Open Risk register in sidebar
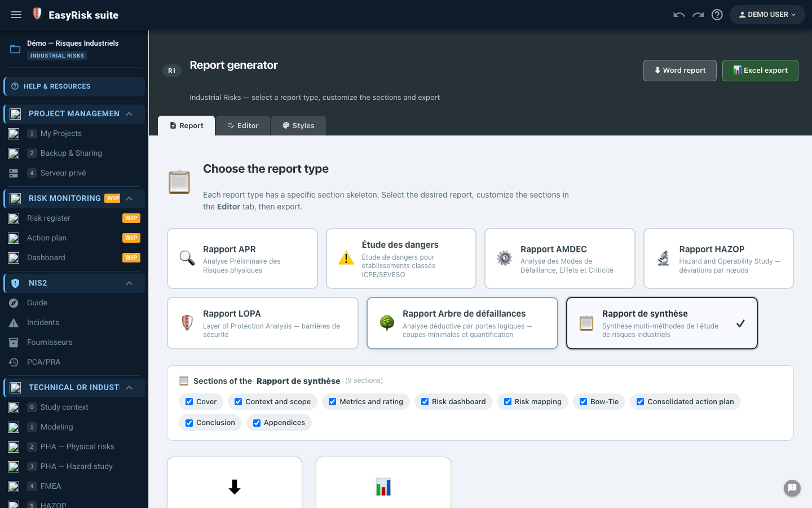Screen dimensions: 812x508 coord(74,218)
